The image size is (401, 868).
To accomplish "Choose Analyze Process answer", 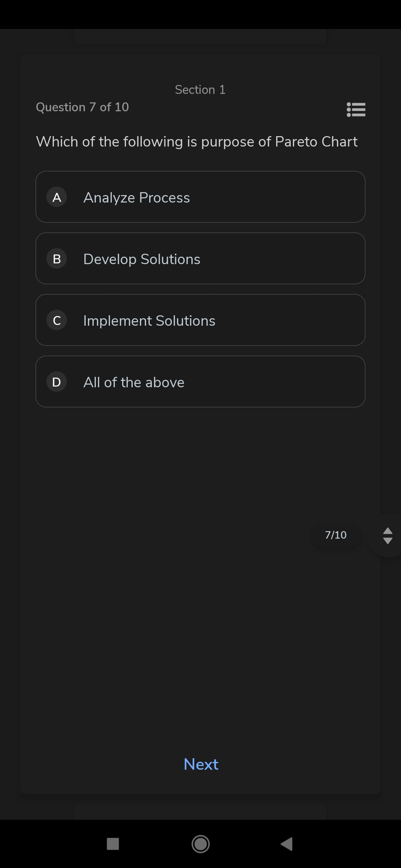I will point(200,197).
